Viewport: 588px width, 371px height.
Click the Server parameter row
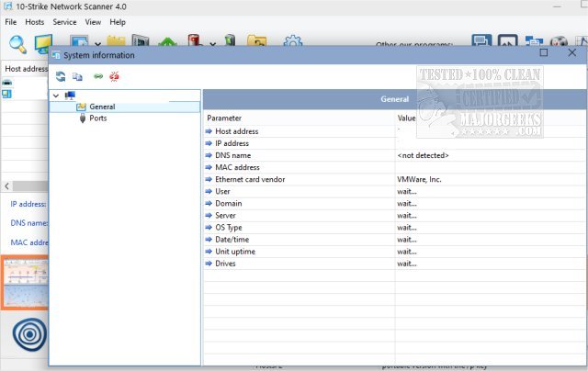click(394, 216)
